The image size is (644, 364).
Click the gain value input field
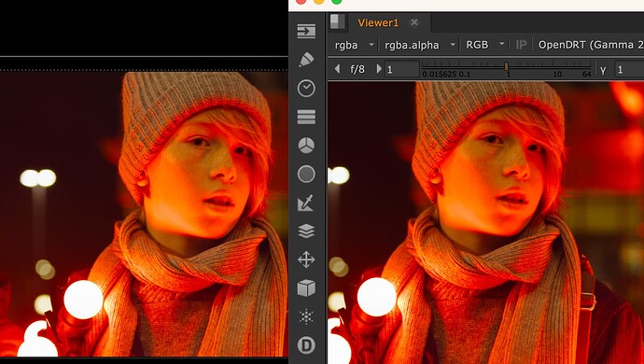pos(401,69)
